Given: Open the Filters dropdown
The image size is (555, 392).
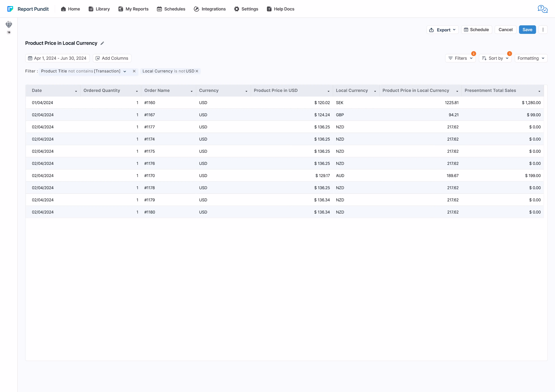Looking at the screenshot, I should 460,58.
